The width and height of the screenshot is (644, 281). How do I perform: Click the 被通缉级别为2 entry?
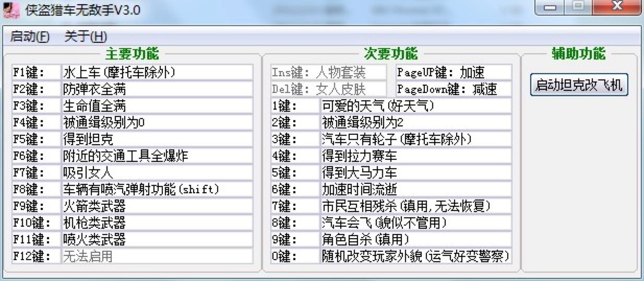416,123
